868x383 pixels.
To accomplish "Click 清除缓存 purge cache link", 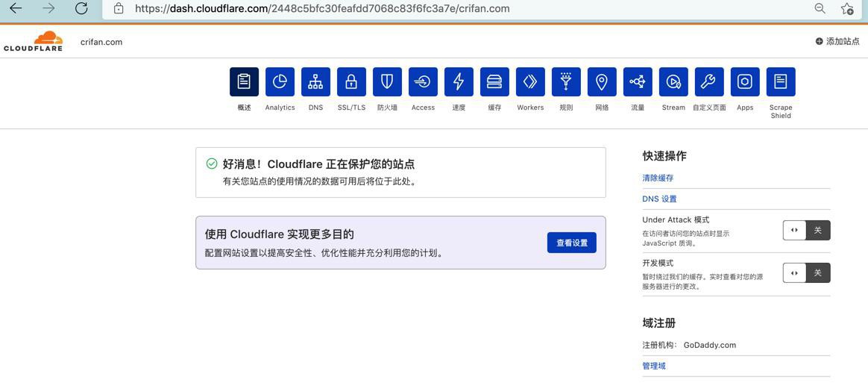I will [658, 178].
